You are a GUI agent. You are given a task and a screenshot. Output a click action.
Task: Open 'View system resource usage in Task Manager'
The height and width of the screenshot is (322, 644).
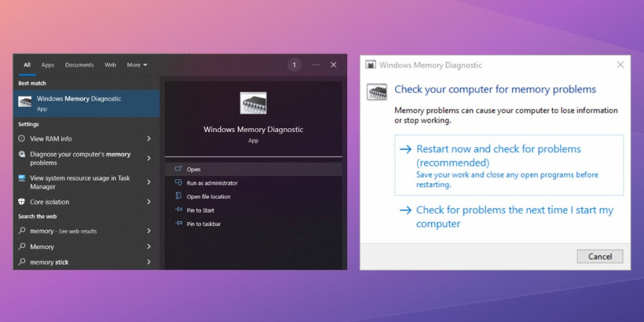(x=87, y=182)
